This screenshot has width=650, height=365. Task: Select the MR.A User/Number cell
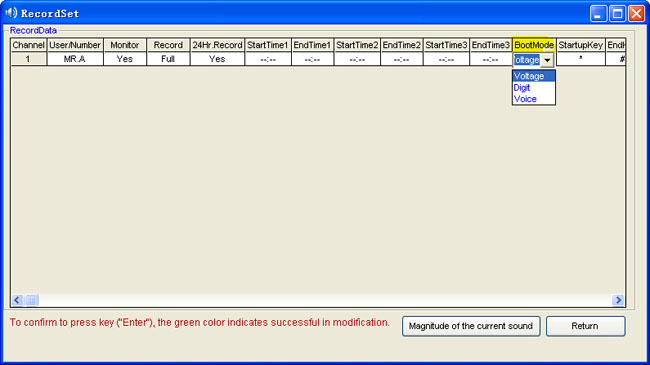75,59
